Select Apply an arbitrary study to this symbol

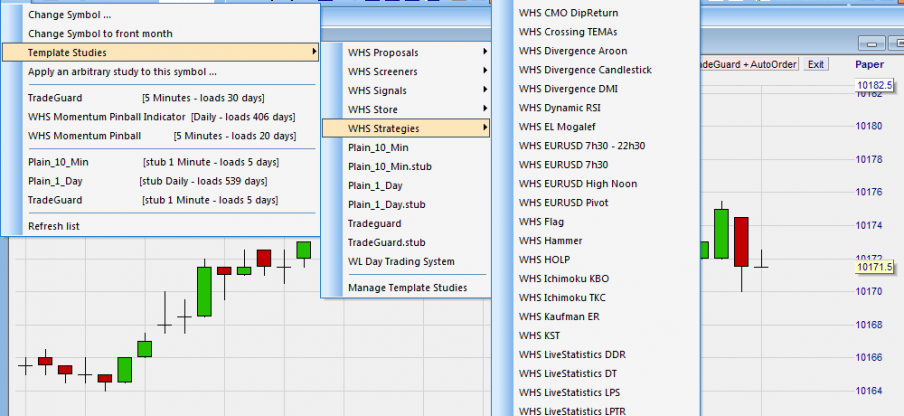coord(160,72)
